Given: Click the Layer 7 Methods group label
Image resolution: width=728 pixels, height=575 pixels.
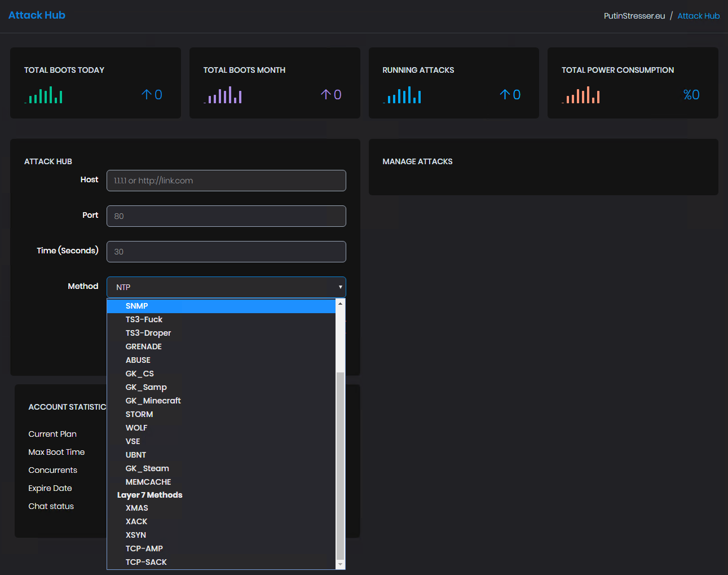Looking at the screenshot, I should 149,495.
